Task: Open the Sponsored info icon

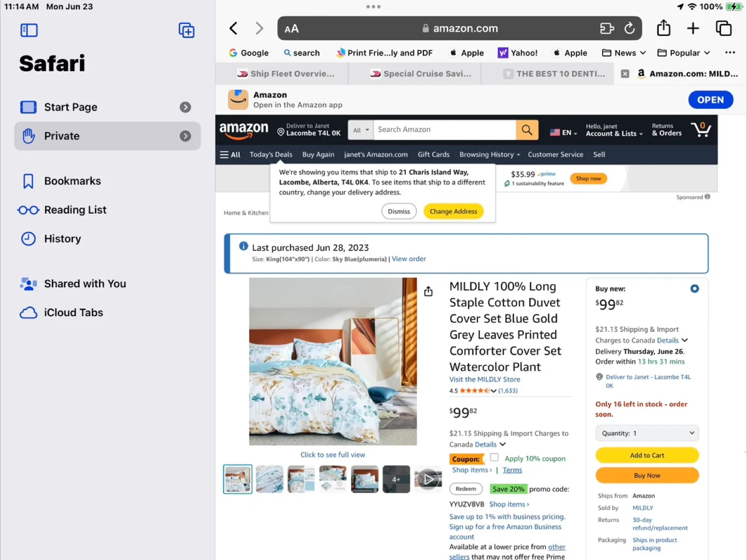Action: click(x=708, y=197)
